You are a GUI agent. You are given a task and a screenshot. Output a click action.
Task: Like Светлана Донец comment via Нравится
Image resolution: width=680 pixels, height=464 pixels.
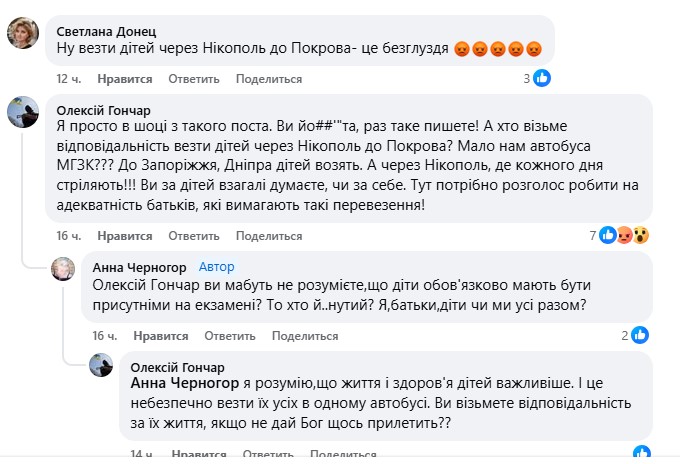128,78
